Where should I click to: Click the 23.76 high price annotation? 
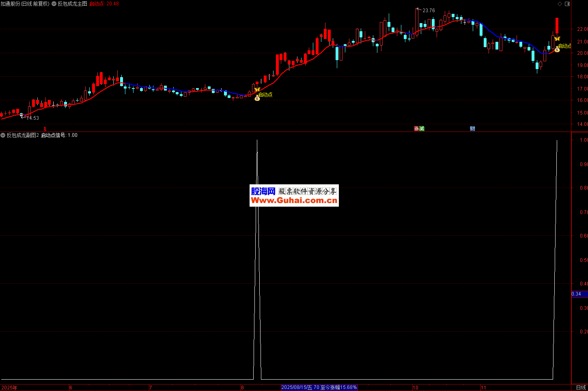click(x=428, y=11)
